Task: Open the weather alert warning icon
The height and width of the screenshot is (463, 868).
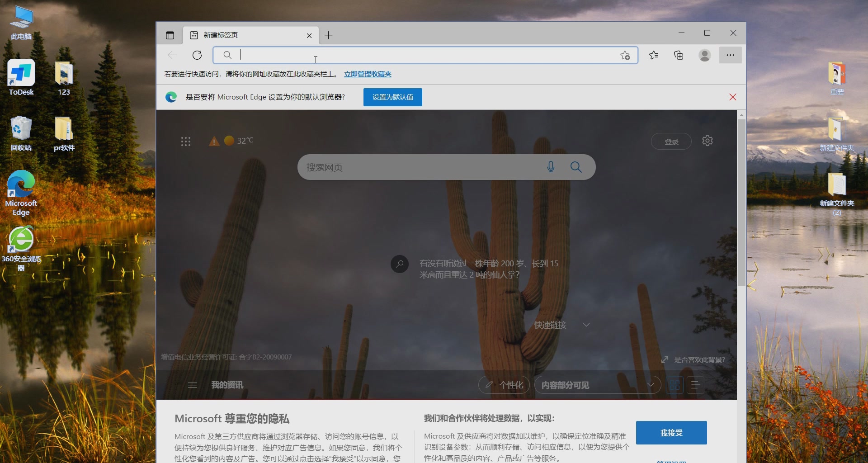Action: tap(214, 141)
